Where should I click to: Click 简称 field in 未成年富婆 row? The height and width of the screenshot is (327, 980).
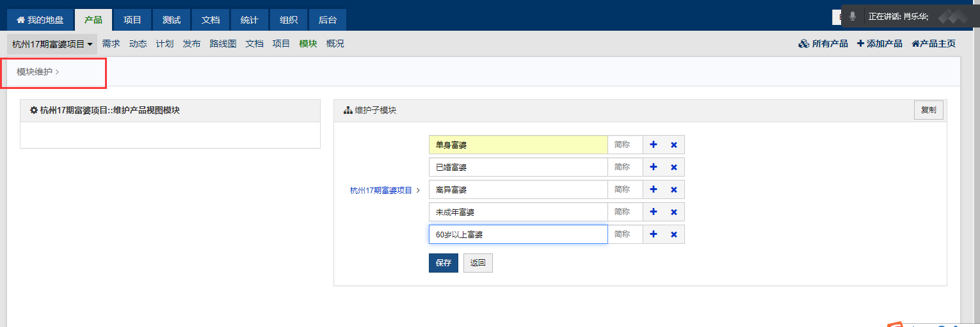coord(625,212)
